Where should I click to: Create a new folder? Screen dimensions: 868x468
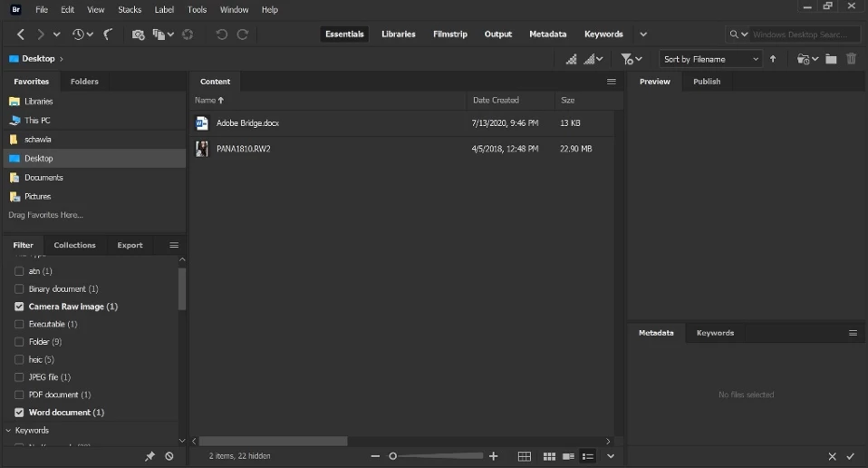[831, 59]
